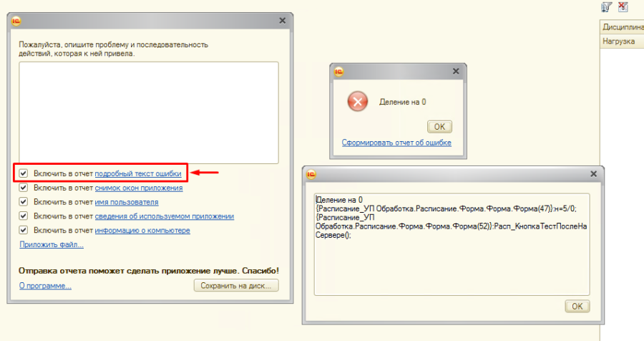Select the 'Дисциплина' column header
Screen dimensions: 644x341
pyautogui.click(x=621, y=27)
